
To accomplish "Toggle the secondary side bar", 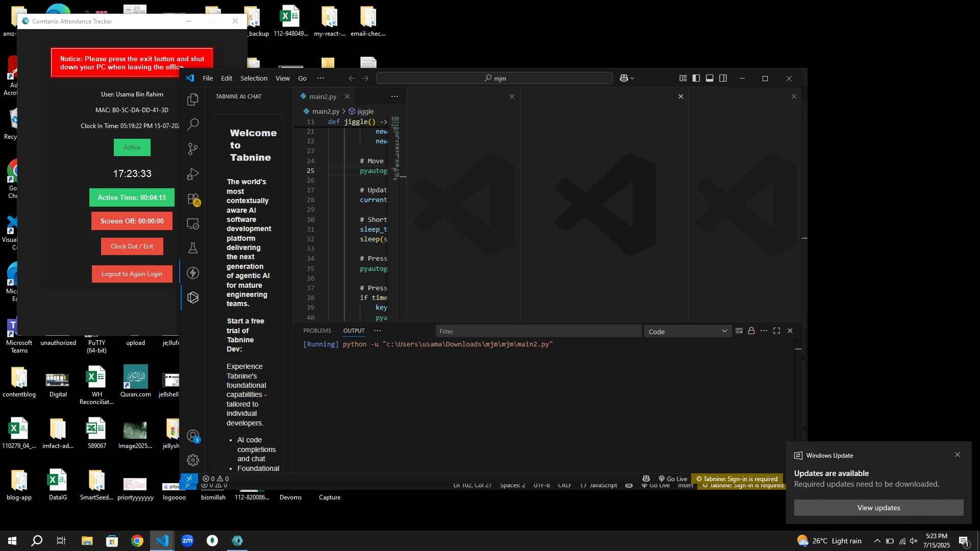I will [723, 78].
